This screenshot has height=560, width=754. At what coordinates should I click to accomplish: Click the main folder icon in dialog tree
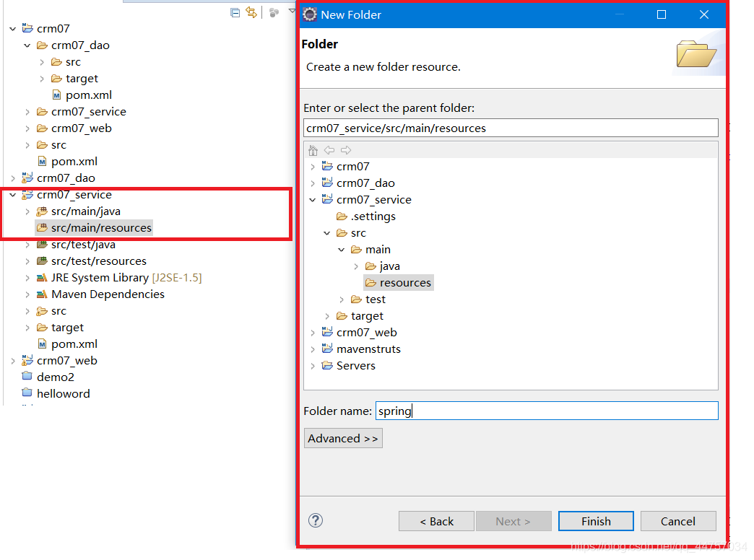pos(356,250)
